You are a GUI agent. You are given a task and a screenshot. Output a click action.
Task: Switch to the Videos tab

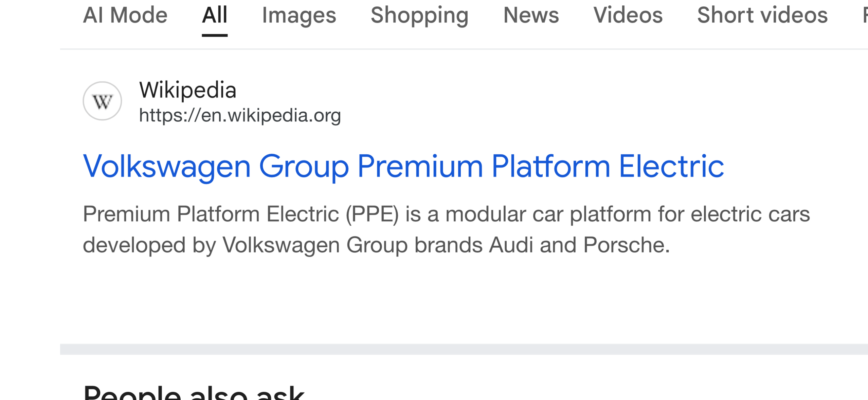(x=628, y=15)
